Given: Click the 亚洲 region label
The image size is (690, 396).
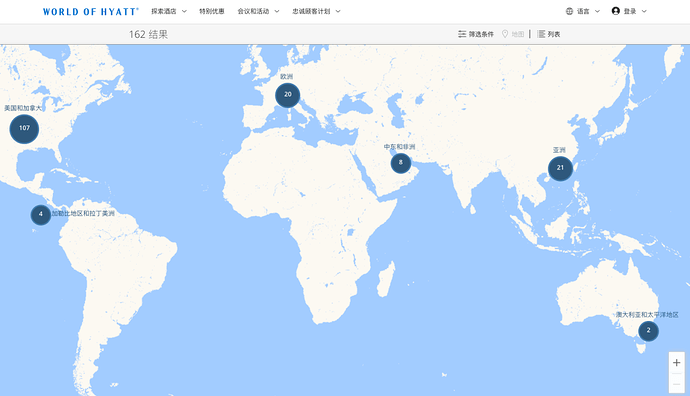Looking at the screenshot, I should (559, 150).
